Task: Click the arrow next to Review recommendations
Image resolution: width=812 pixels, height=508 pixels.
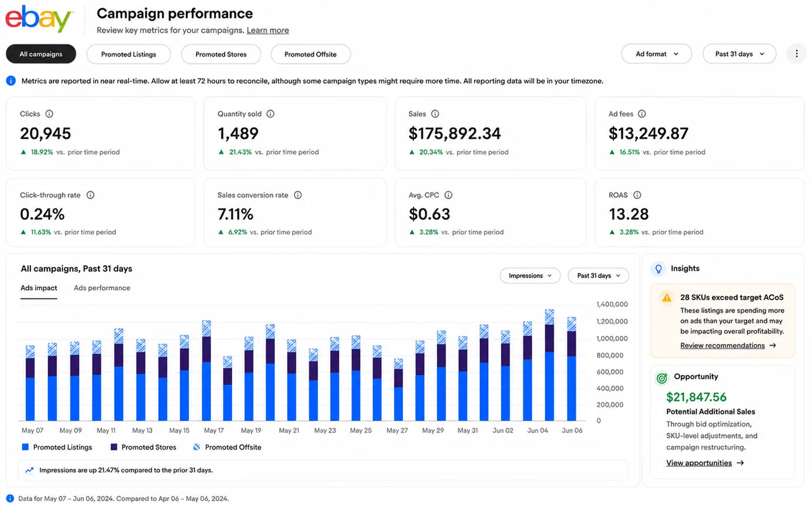Action: pos(772,346)
